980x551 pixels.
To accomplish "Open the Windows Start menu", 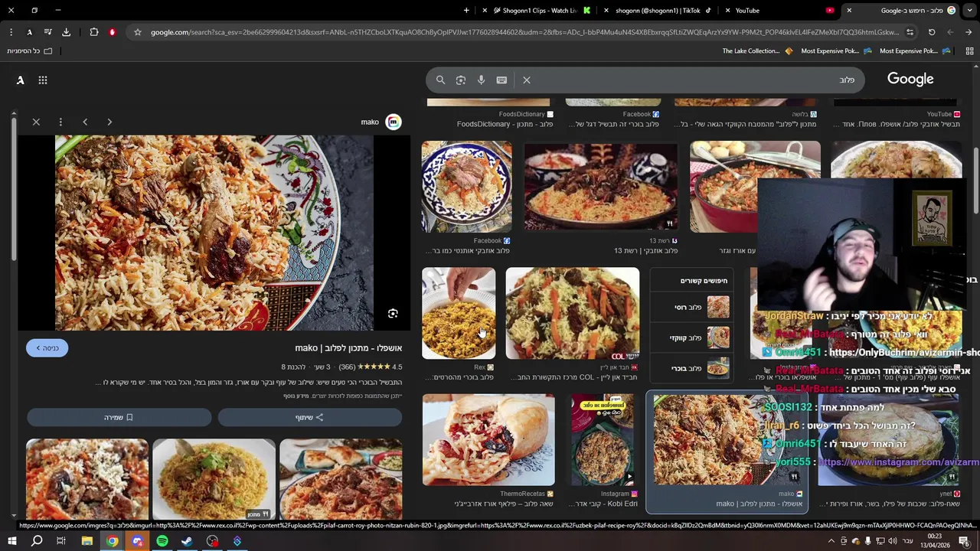I will click(11, 541).
